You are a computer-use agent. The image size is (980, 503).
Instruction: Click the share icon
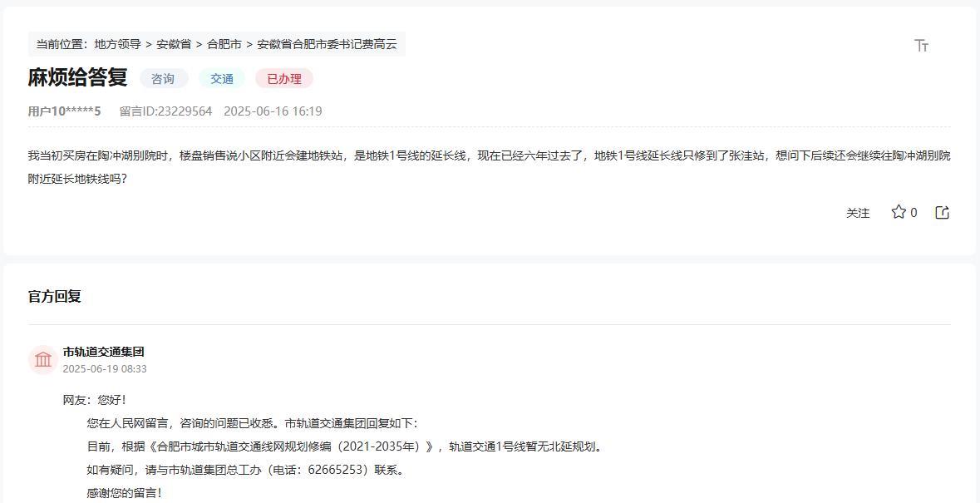942,213
